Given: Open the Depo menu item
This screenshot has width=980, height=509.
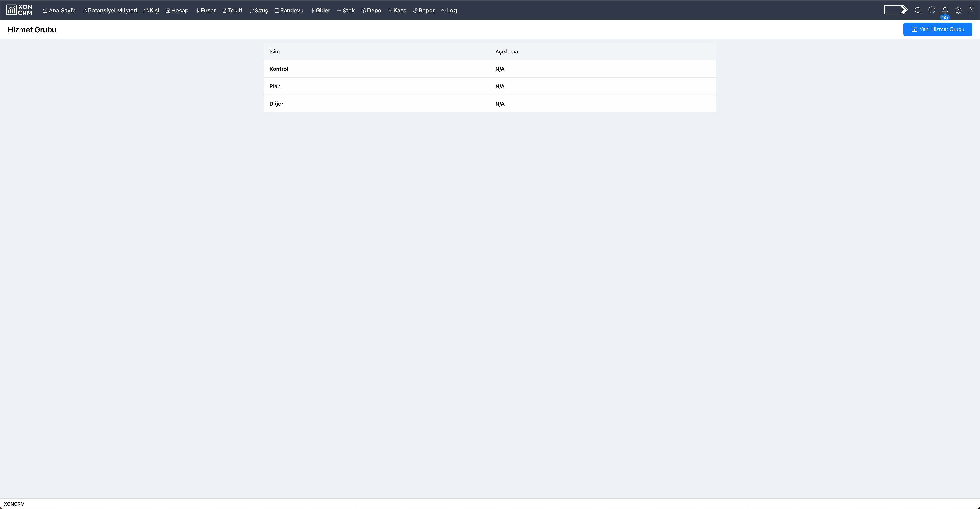Looking at the screenshot, I should (371, 10).
